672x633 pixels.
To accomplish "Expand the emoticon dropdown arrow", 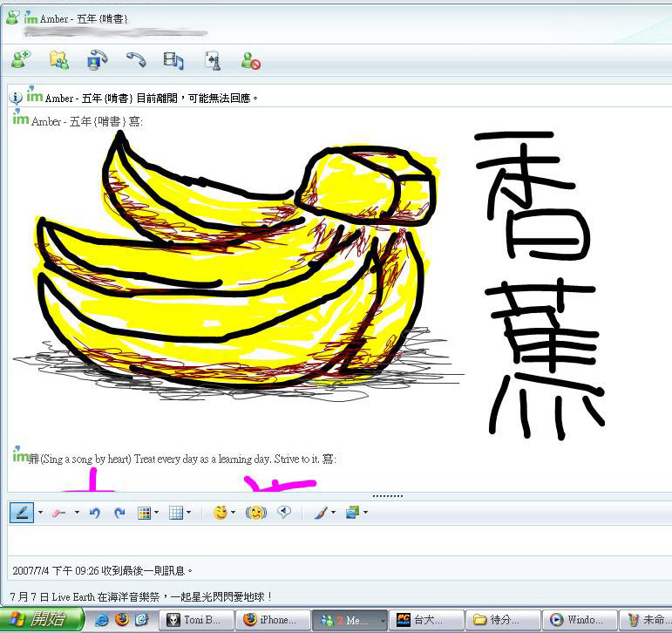I will 233,512.
